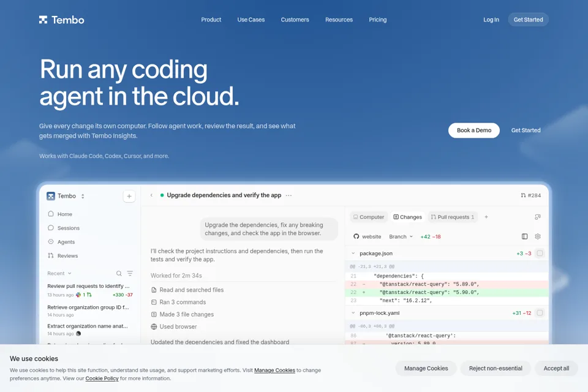Screen dimensions: 588x392
Task: Click the terminal icon beside Ran 3 commands
Action: 154,302
